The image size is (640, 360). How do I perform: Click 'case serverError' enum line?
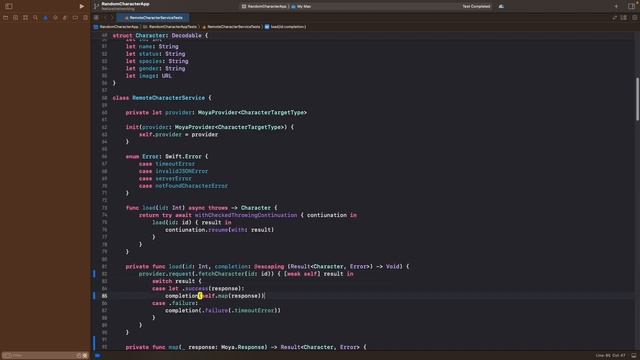tap(165, 179)
